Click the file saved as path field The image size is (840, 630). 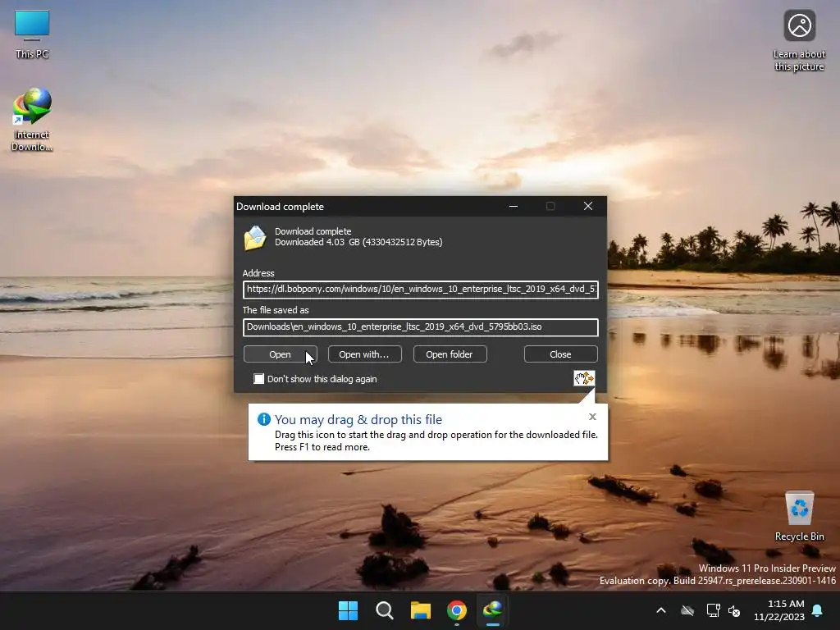click(x=421, y=326)
